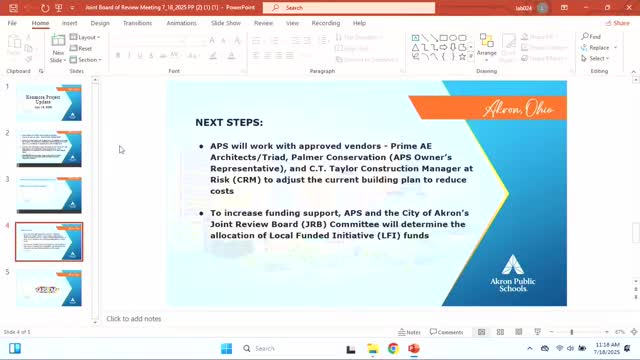This screenshot has height=360, width=640.
Task: Launch PowerPoint from the Windows taskbar
Action: tap(413, 349)
